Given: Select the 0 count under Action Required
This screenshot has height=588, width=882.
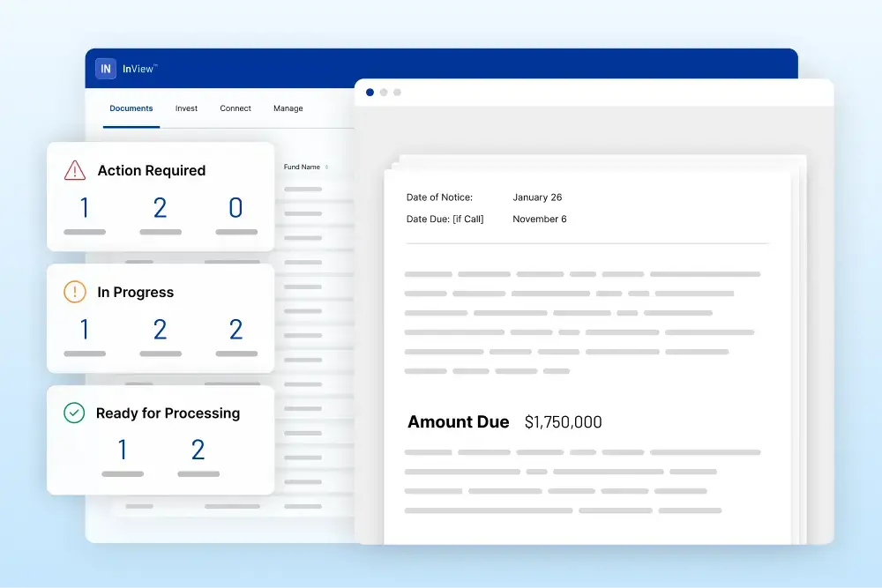Looking at the screenshot, I should 235,208.
